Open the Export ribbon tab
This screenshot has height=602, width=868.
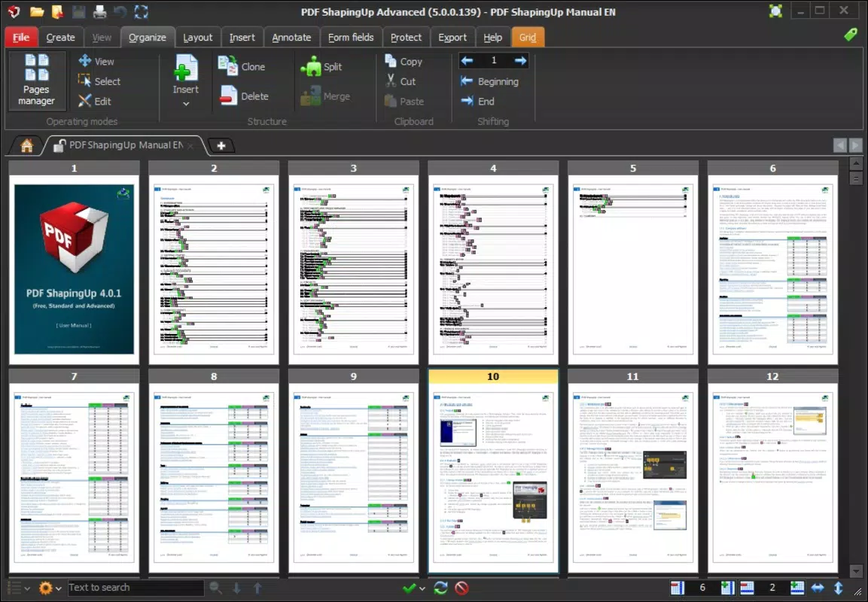click(452, 37)
